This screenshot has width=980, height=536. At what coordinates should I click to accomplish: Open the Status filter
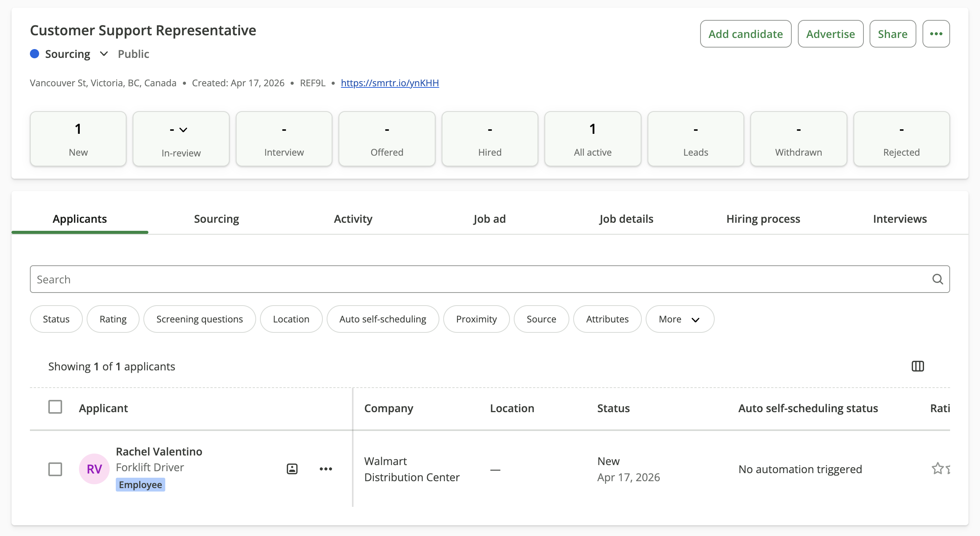click(56, 319)
